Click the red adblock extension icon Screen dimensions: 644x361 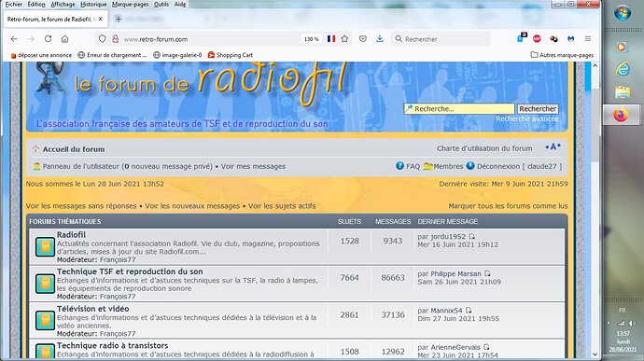pos(537,39)
